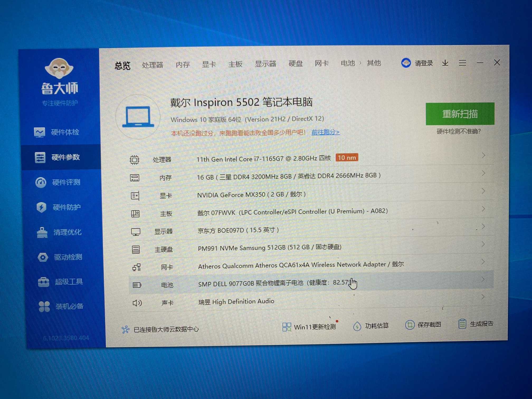532x399 pixels.
Task: Click the 硬件检测不准确? feedback text
Action: (x=458, y=131)
